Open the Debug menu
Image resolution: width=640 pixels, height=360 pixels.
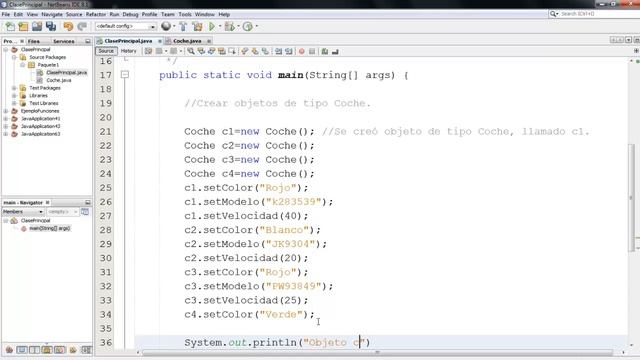pos(130,14)
